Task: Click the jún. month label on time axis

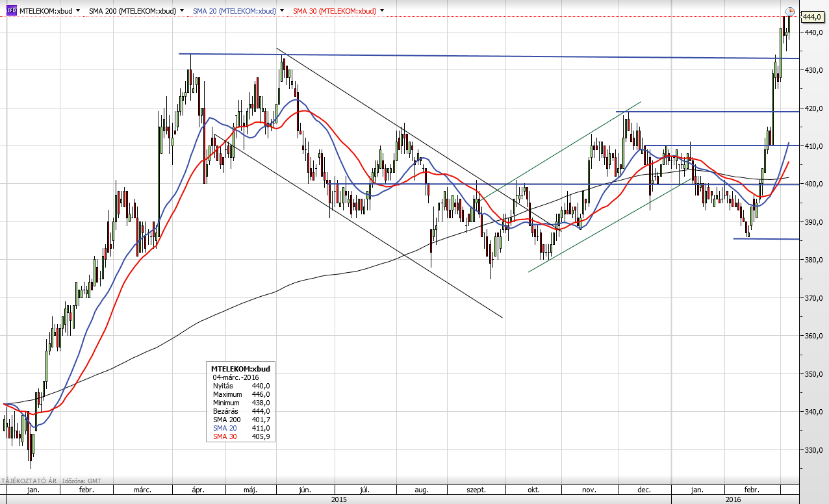Action: pyautogui.click(x=305, y=490)
